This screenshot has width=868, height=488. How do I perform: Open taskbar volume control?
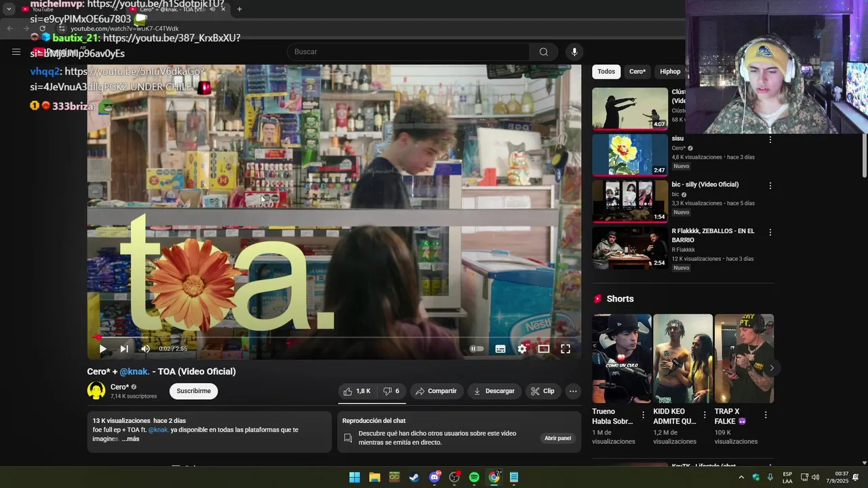coord(815,477)
